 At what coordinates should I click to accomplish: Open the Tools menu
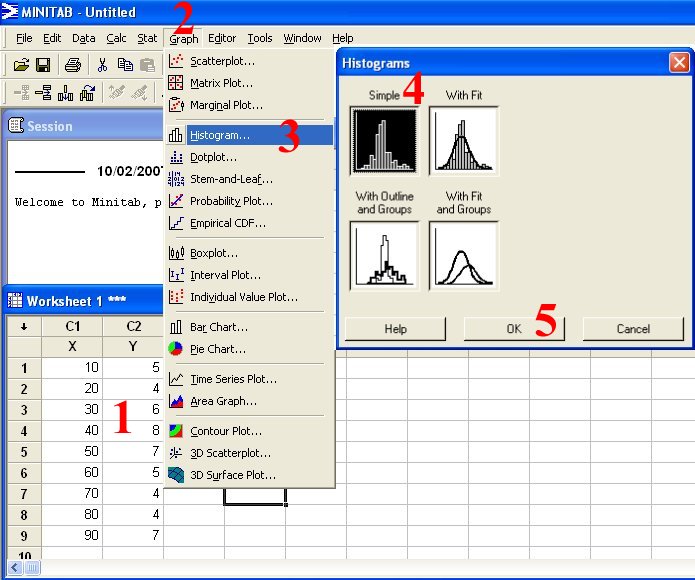click(x=260, y=38)
